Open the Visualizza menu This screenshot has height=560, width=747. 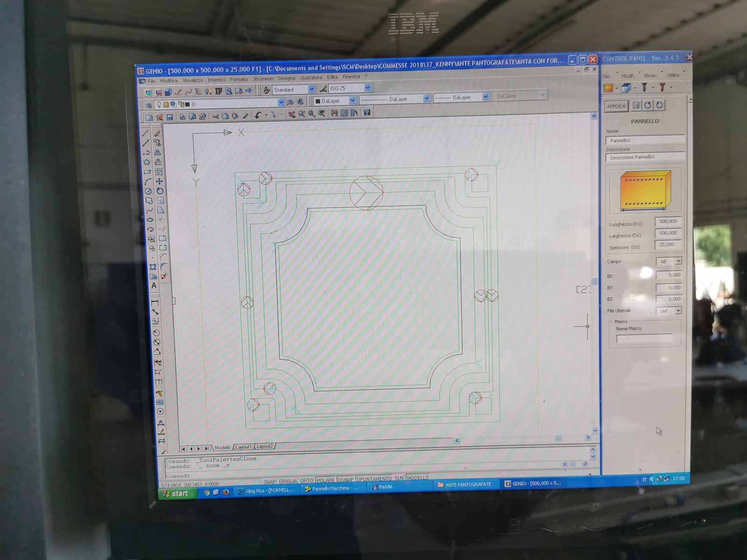click(192, 80)
